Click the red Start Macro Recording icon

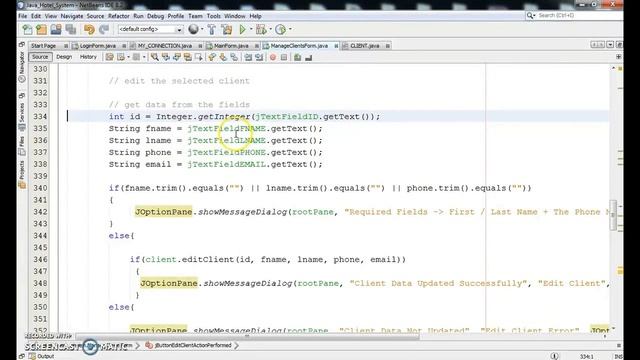[x=273, y=58]
